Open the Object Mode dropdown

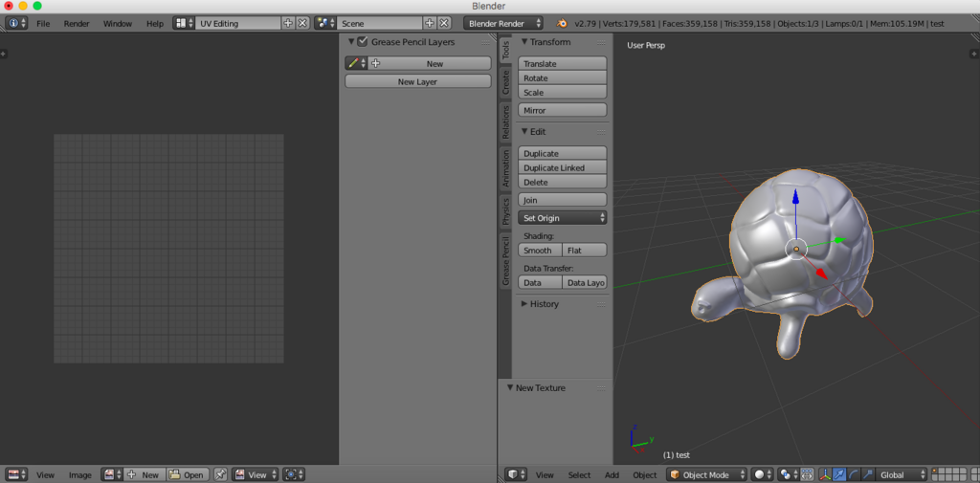click(707, 475)
